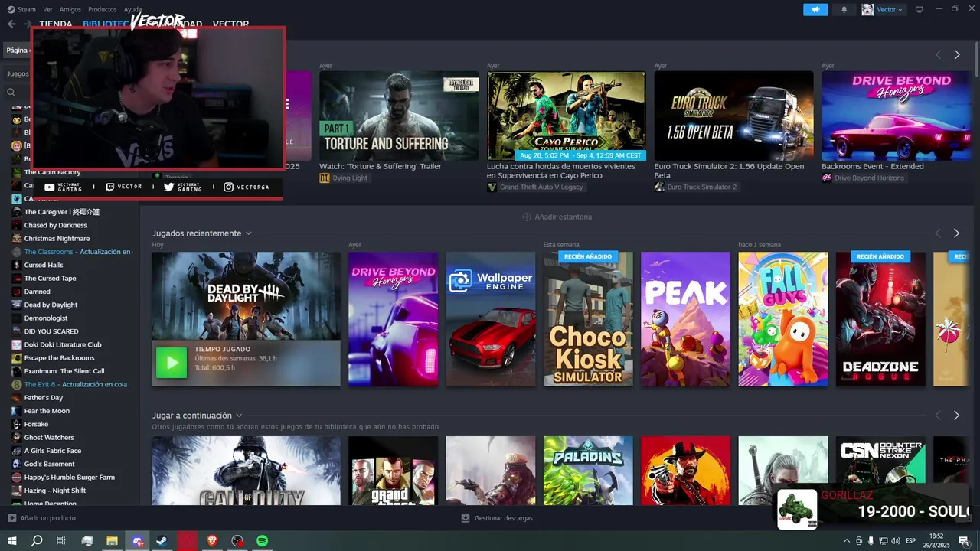Open the Ayuda menu

pyautogui.click(x=132, y=9)
